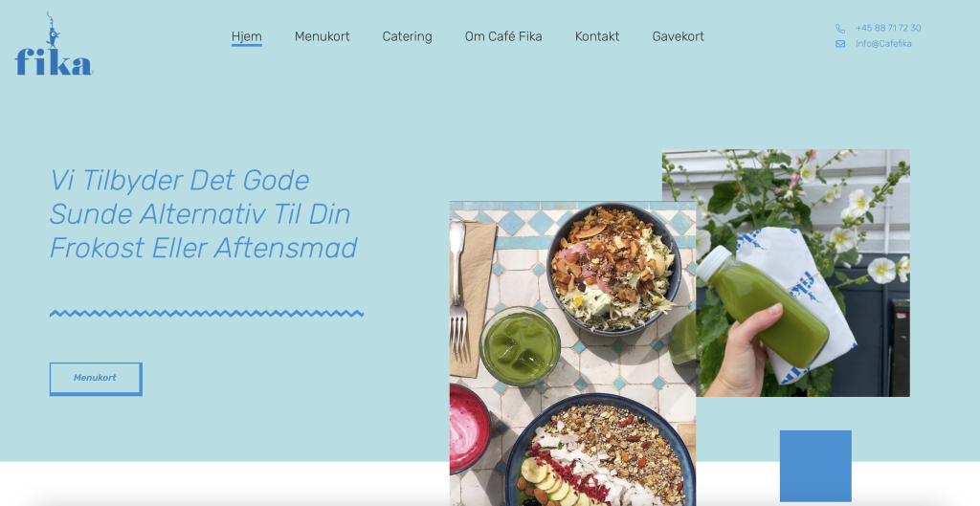The image size is (980, 506).
Task: Click the phone icon
Action: [840, 29]
